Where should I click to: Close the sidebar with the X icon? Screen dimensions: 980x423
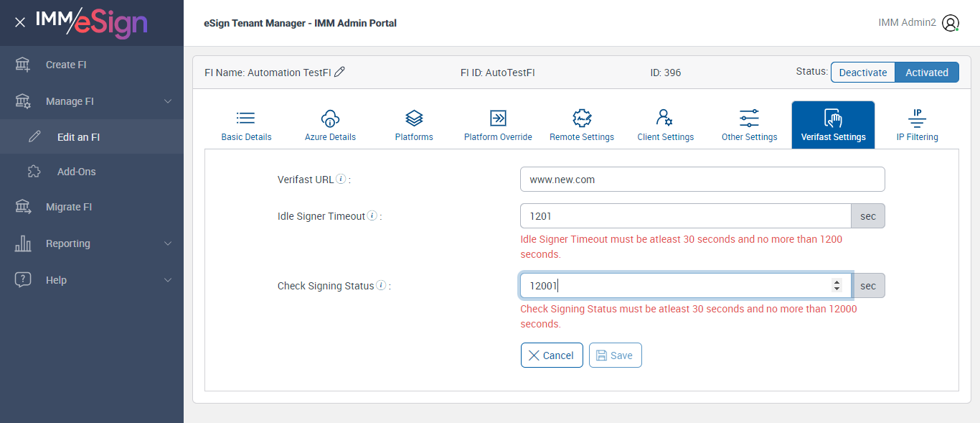click(x=20, y=23)
